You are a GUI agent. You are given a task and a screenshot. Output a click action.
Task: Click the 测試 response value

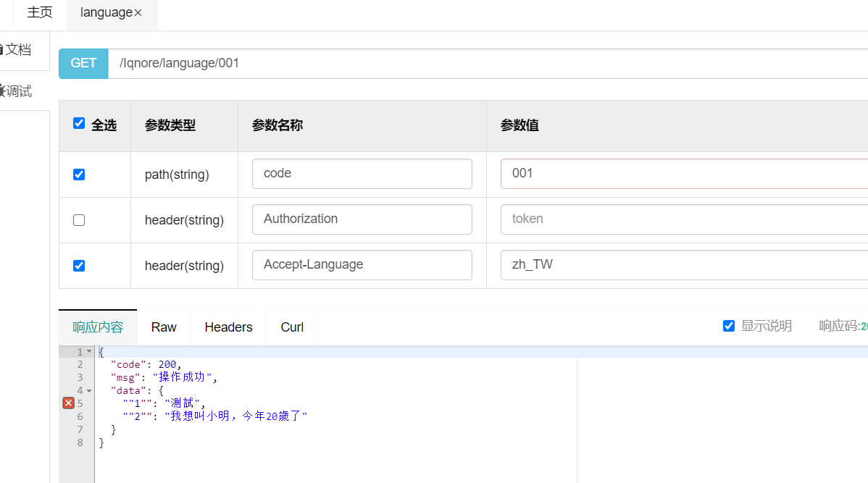(182, 403)
